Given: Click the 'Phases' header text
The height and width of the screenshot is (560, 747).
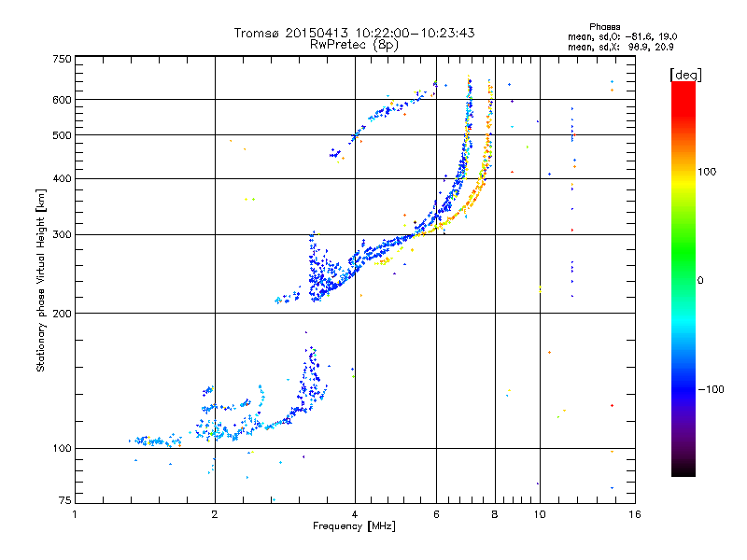Looking at the screenshot, I should (604, 27).
